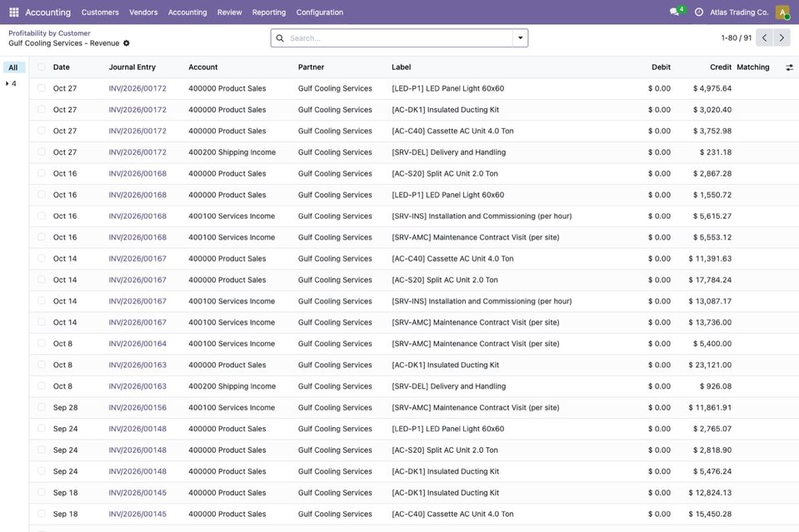Tick the select-all header checkbox
This screenshot has height=532, width=799.
tap(42, 67)
